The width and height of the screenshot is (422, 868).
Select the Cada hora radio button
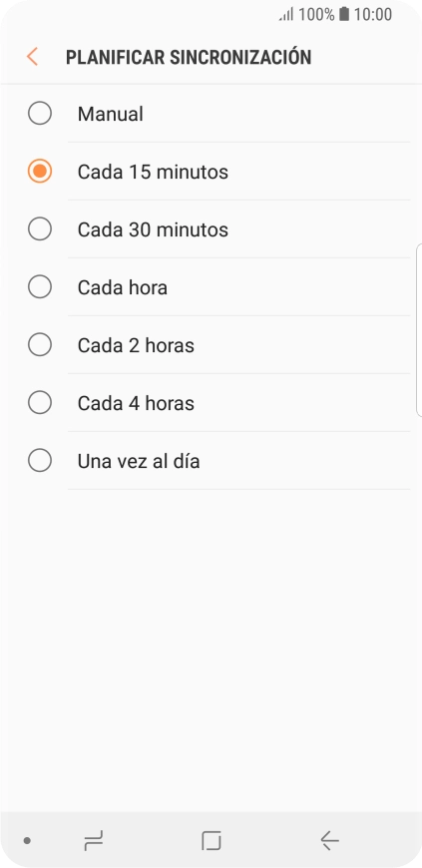40,286
